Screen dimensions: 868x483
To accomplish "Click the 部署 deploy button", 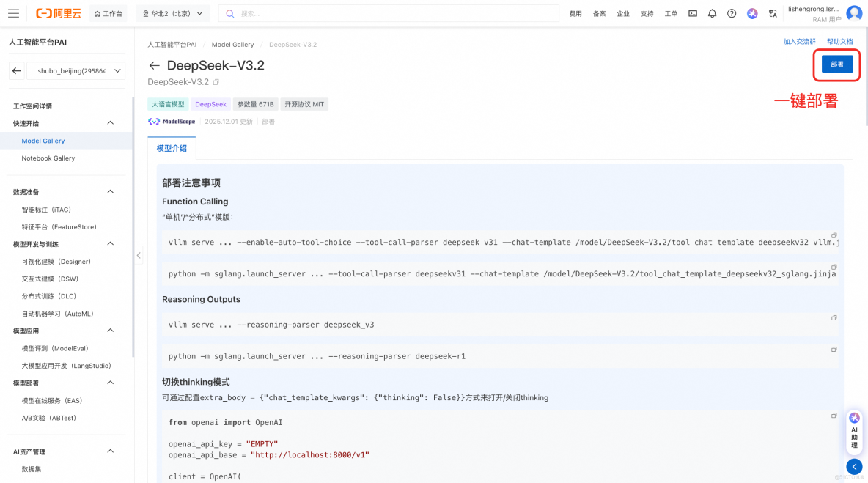I will (836, 64).
